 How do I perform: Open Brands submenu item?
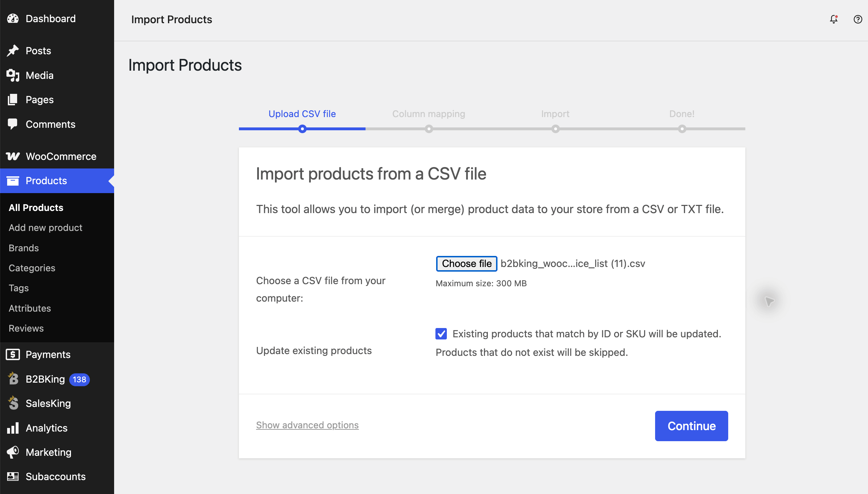point(24,248)
